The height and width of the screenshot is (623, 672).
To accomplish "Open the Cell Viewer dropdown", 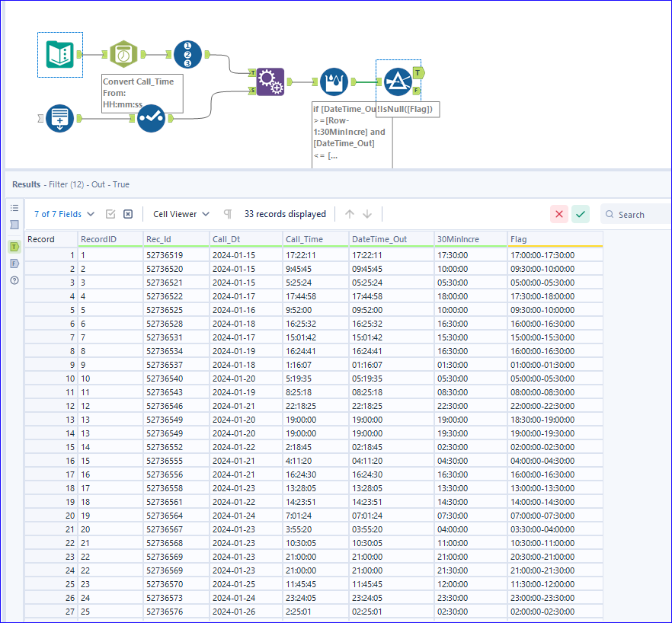I will point(180,214).
